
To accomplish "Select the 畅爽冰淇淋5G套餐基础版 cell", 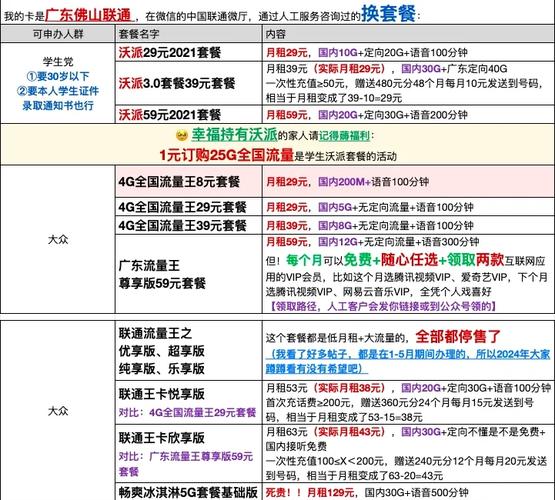I will click(189, 492).
